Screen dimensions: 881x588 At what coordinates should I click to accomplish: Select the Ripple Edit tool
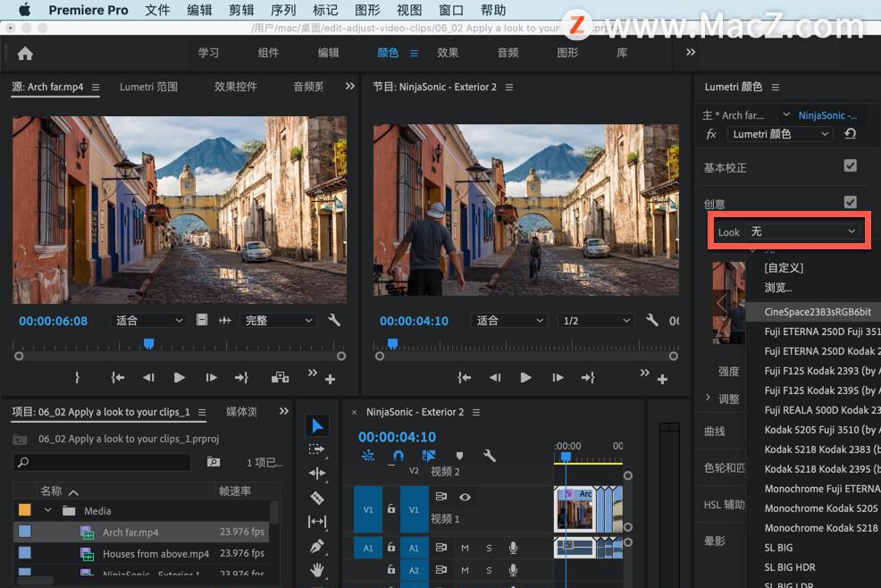coord(317,474)
